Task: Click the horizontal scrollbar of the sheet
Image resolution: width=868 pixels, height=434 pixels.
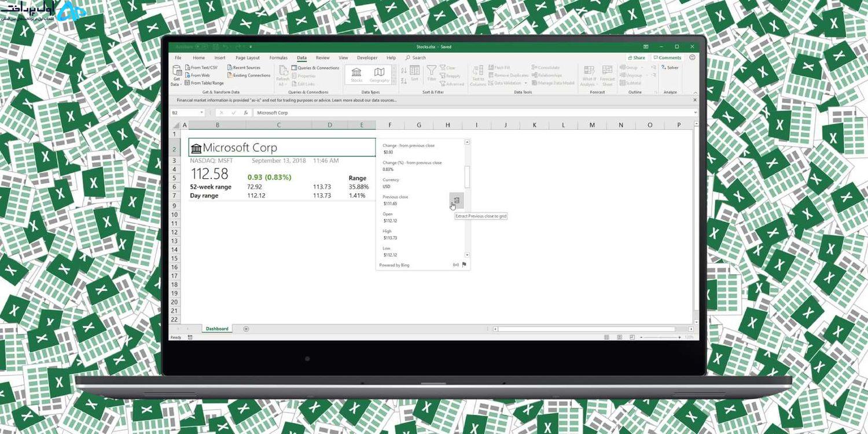Action: click(586, 329)
